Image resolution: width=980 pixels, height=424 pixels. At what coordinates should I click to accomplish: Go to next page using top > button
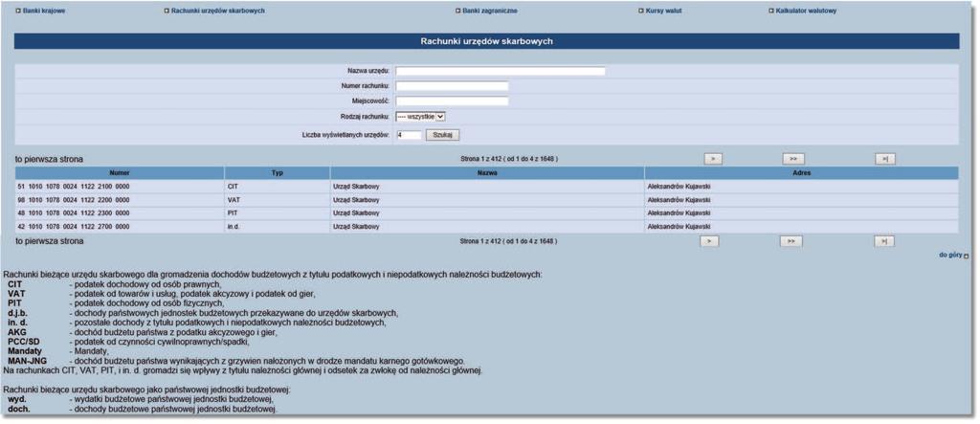(713, 159)
